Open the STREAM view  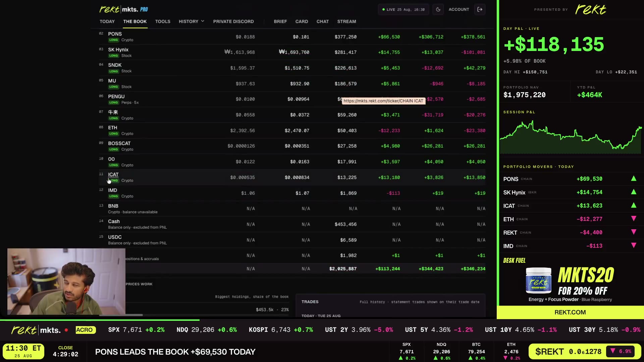346,21
